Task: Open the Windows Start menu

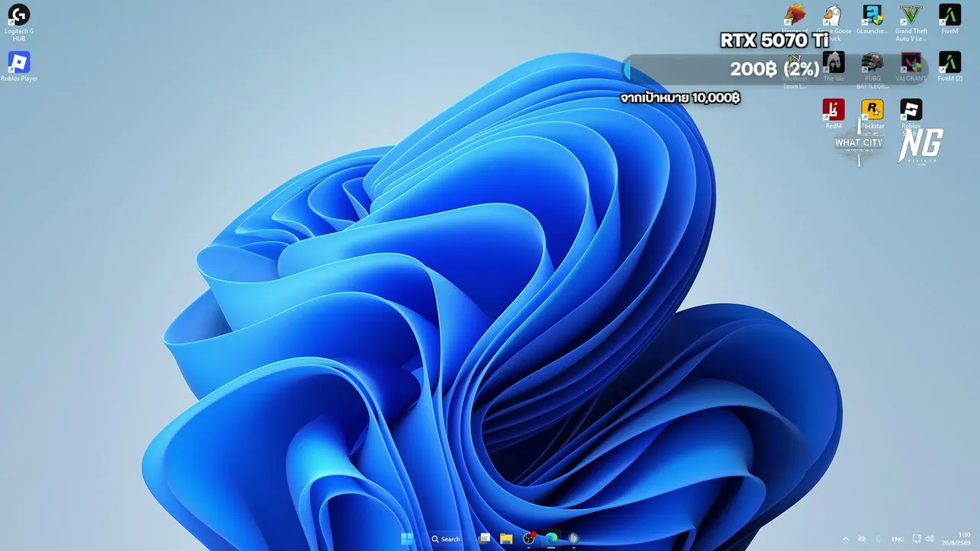Action: [407, 539]
